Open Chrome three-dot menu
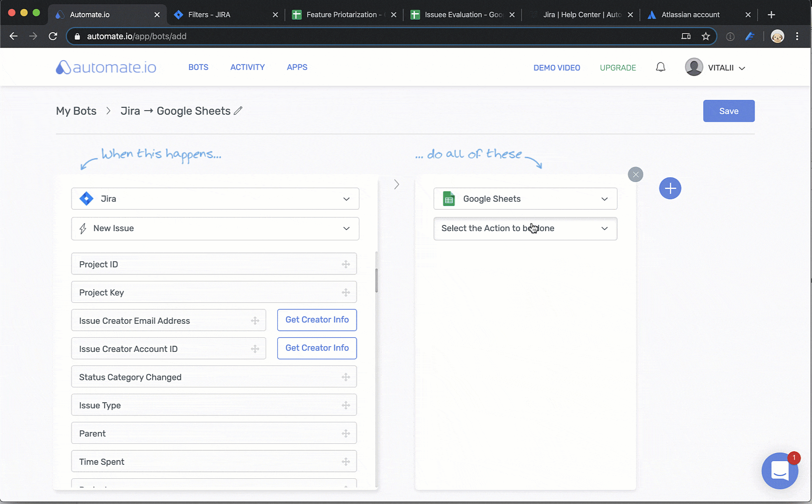 pos(797,36)
